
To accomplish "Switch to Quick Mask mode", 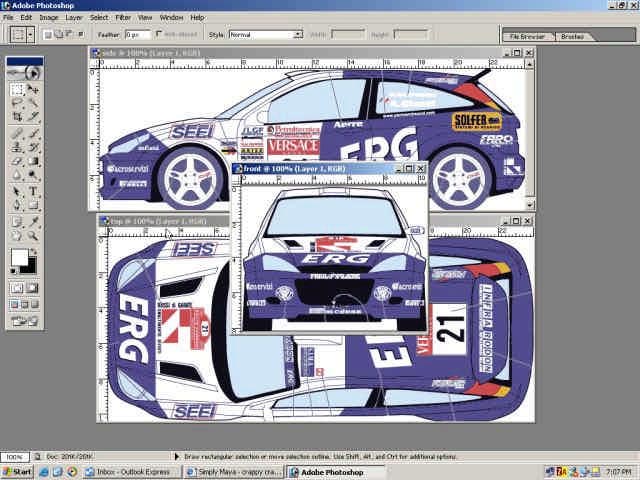I will coord(34,288).
